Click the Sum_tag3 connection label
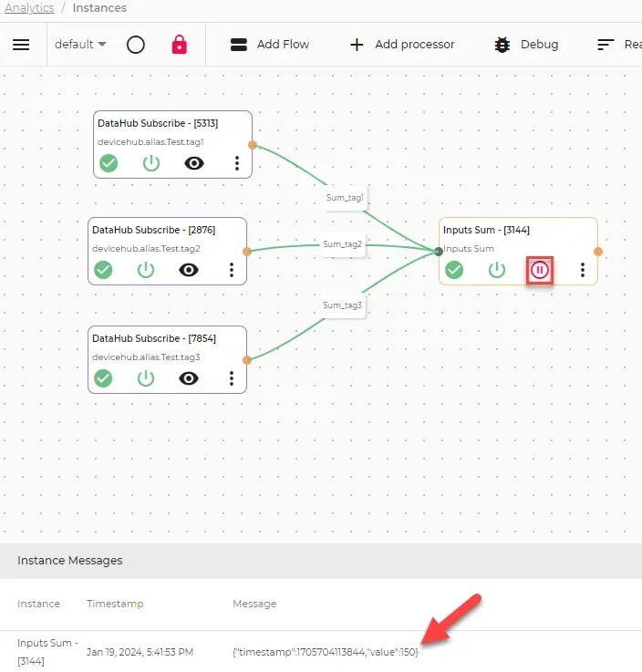The image size is (642, 672). 342,305
